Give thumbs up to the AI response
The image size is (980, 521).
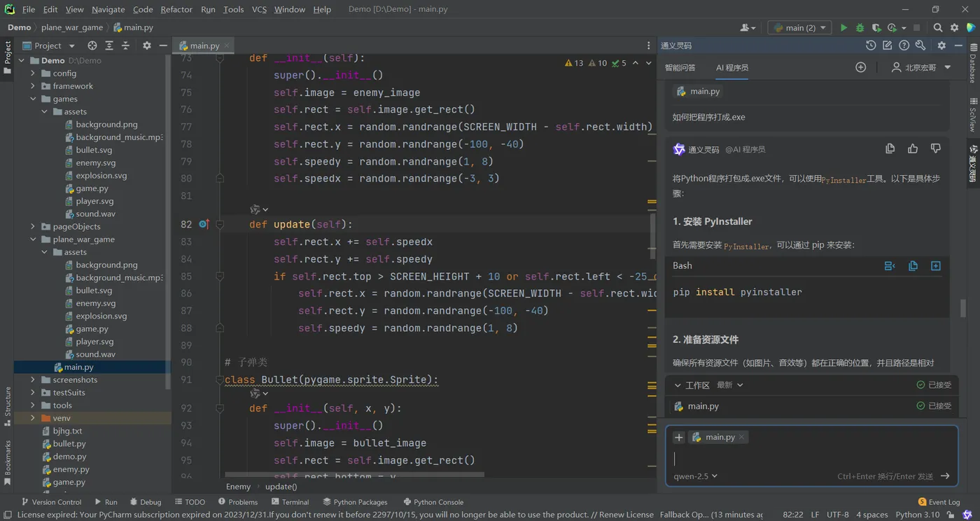[913, 148]
